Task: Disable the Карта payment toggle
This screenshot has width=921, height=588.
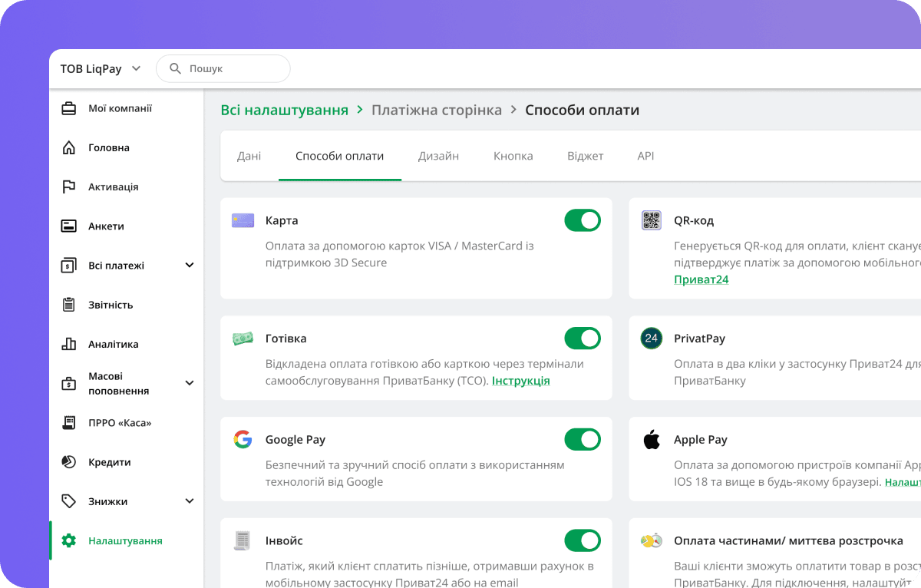Action: [x=583, y=220]
